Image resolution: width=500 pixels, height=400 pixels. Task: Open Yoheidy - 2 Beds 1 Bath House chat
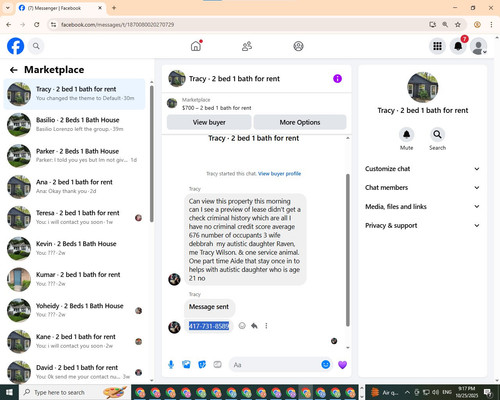coord(74,311)
